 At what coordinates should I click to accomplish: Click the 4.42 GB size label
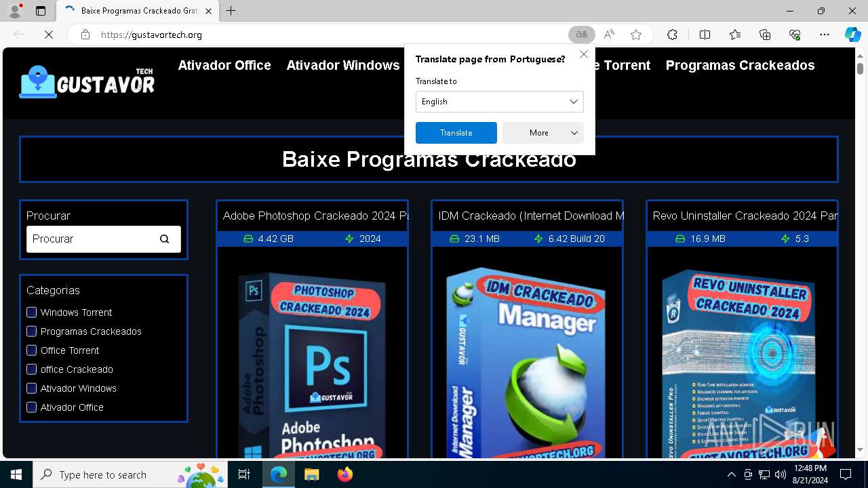[x=275, y=239]
